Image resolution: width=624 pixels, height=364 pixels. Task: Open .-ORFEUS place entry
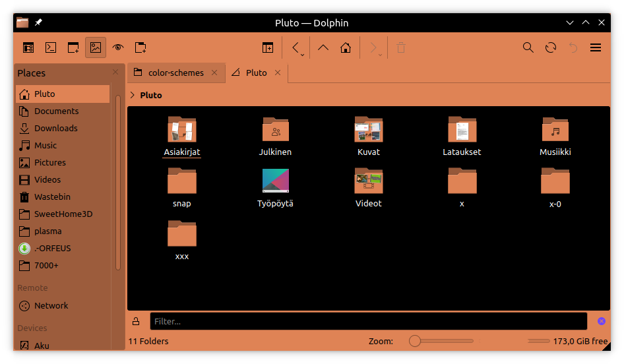[63, 248]
